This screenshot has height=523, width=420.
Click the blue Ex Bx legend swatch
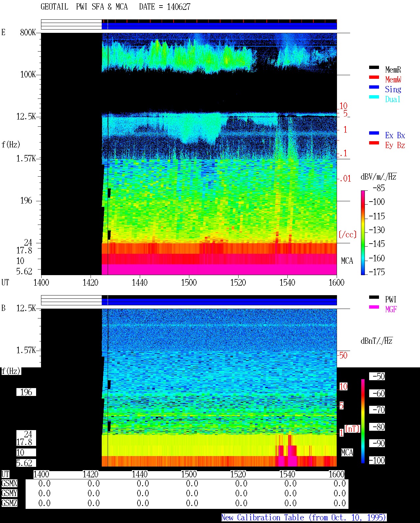[x=374, y=133]
